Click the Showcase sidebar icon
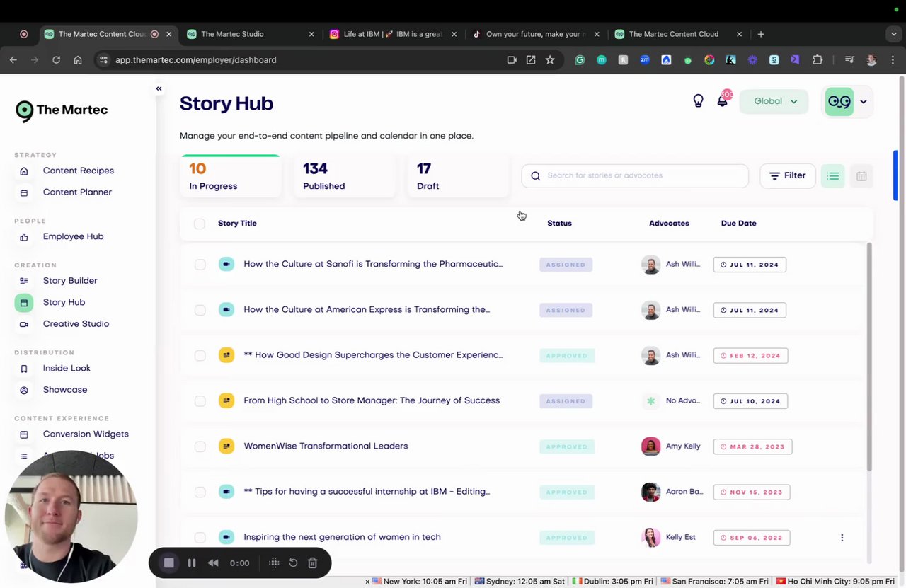Image resolution: width=906 pixels, height=588 pixels. (24, 391)
